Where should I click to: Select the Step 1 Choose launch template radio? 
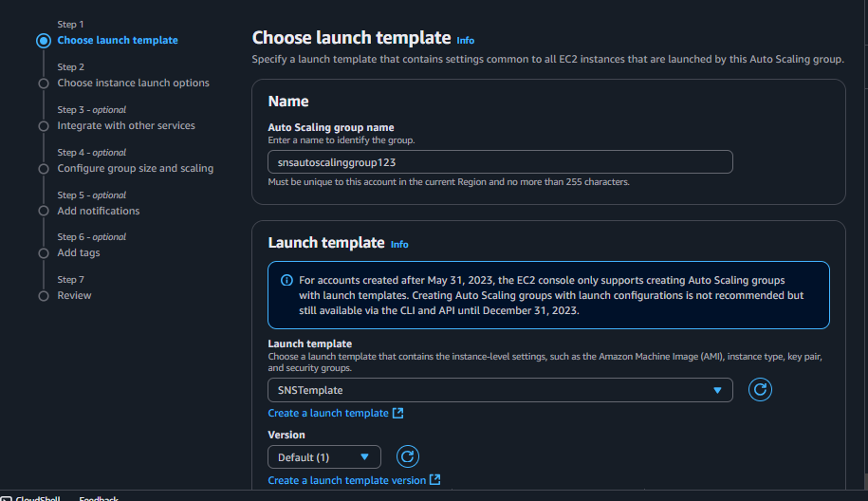[43, 41]
